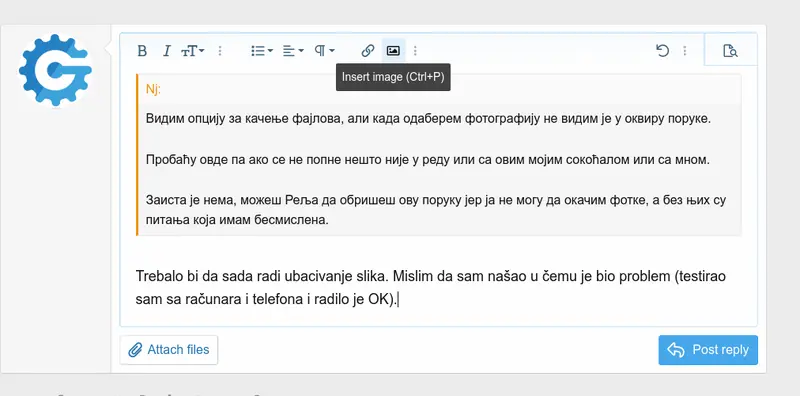Click the Post reply button
Image resolution: width=800 pixels, height=396 pixels.
(x=708, y=350)
